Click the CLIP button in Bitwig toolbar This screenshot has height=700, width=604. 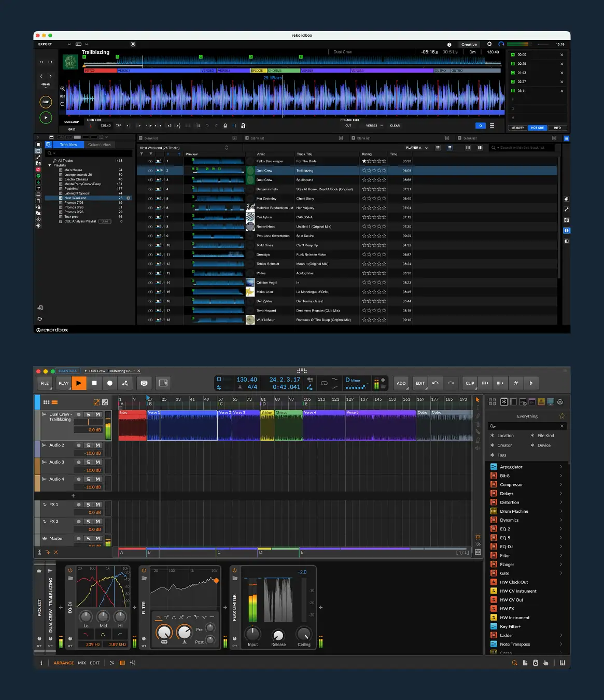pos(470,383)
